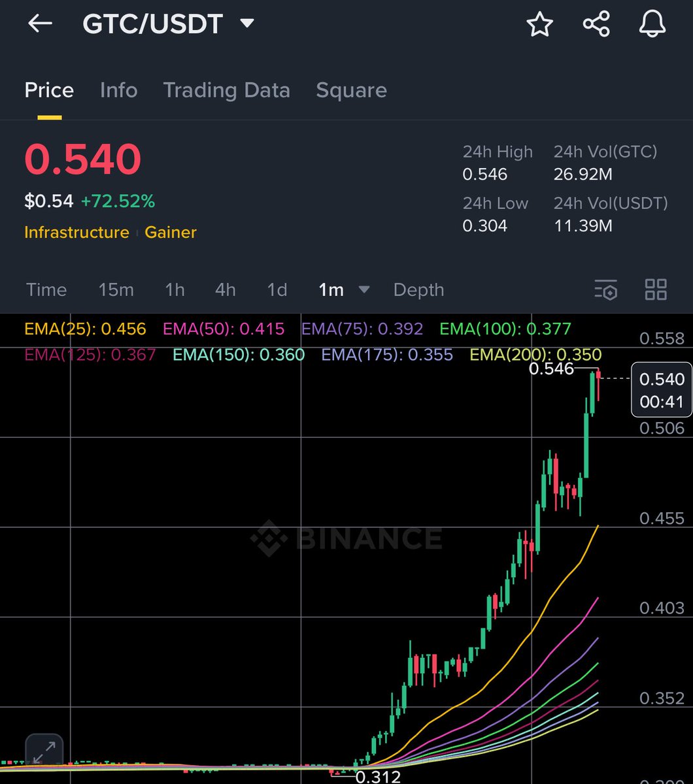The width and height of the screenshot is (693, 784).
Task: Open the Infrastructure category tag
Action: point(76,233)
